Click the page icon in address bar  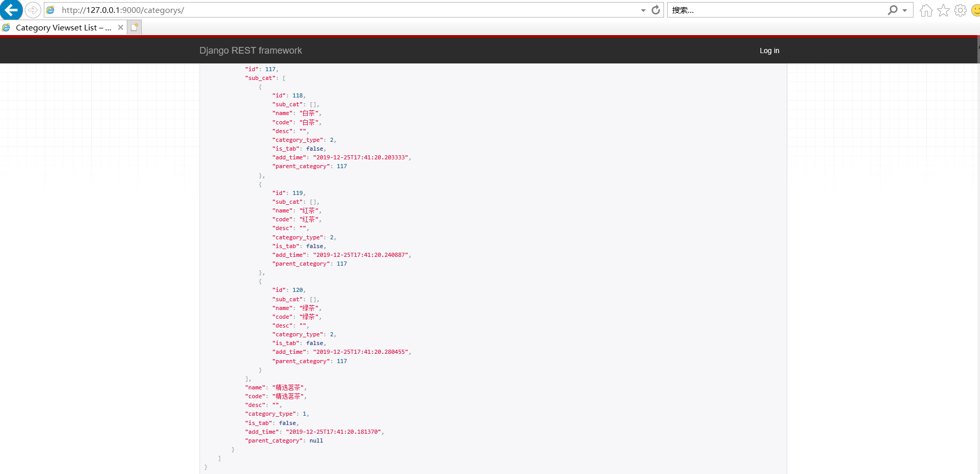point(51,10)
